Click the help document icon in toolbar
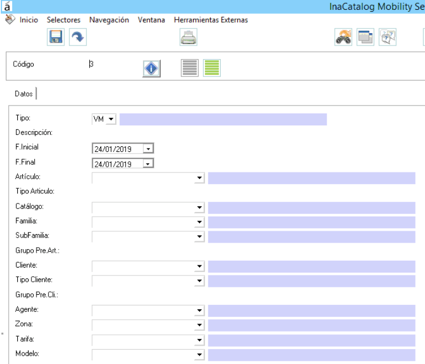This screenshot has height=364, width=425. click(x=388, y=37)
